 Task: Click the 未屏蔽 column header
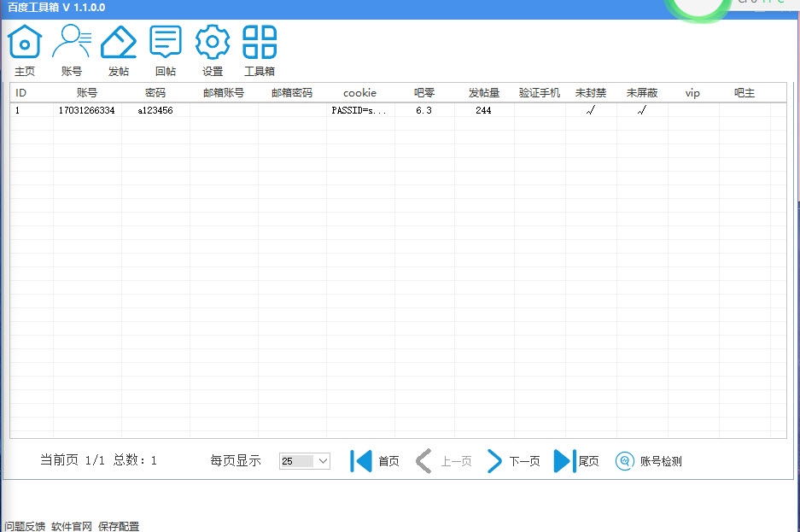click(642, 93)
